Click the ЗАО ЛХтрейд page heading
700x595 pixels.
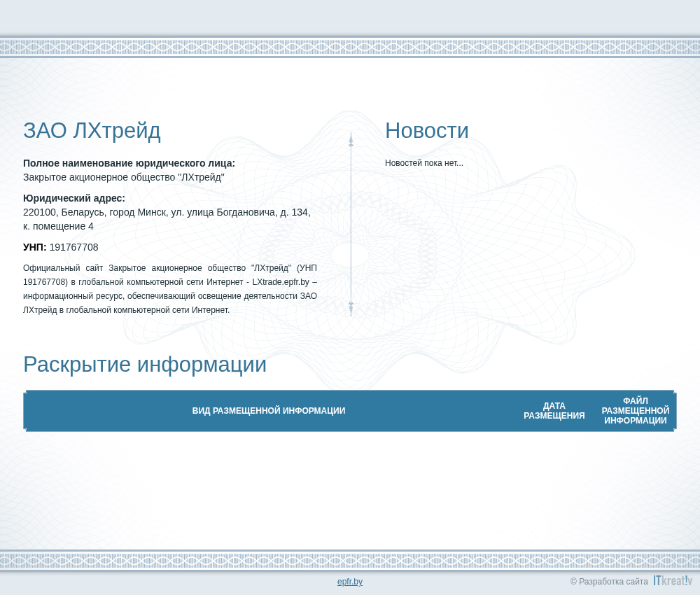(x=92, y=131)
